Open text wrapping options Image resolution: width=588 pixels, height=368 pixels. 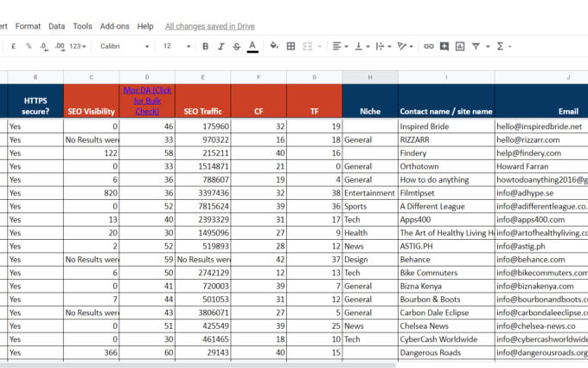point(384,46)
